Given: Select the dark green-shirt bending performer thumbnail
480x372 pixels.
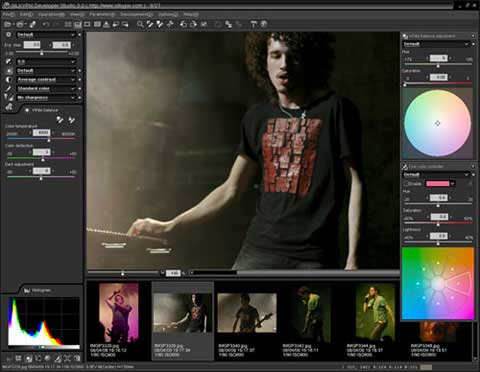Looking at the screenshot, I should point(311,313).
